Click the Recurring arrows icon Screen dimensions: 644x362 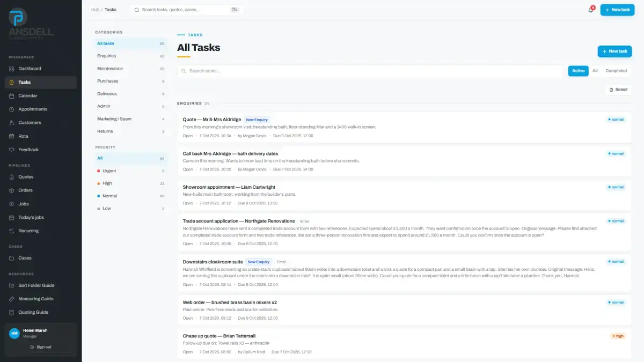coord(12,231)
